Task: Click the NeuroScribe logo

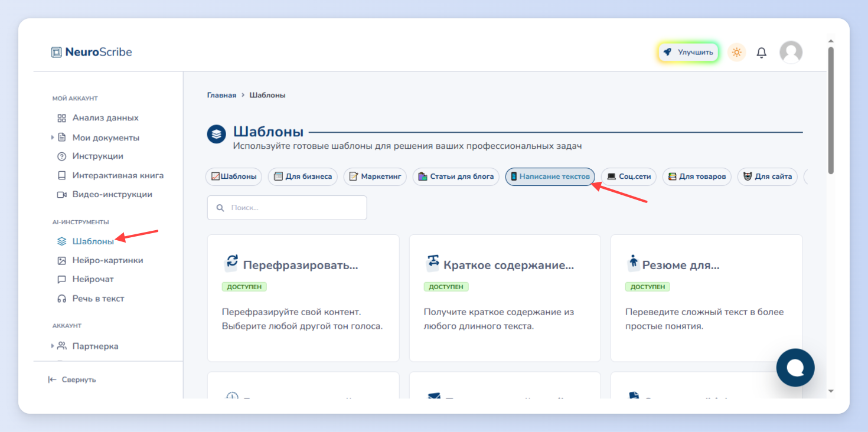Action: pyautogui.click(x=92, y=52)
